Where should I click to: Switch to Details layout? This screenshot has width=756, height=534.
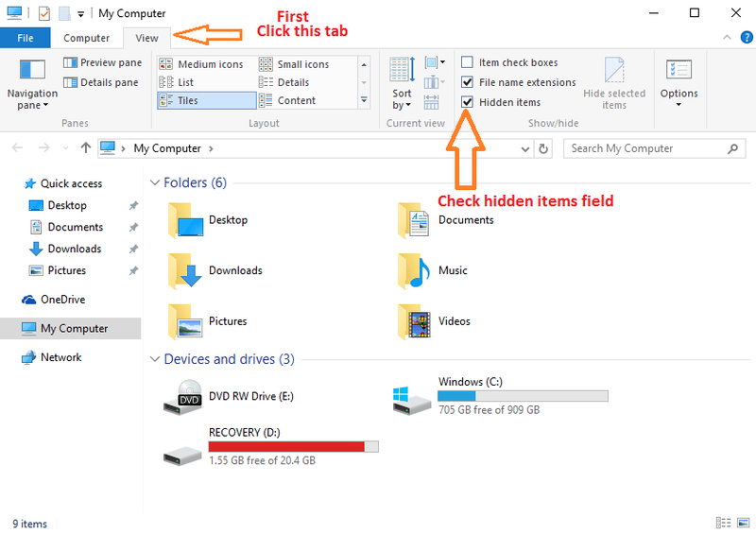coord(284,82)
